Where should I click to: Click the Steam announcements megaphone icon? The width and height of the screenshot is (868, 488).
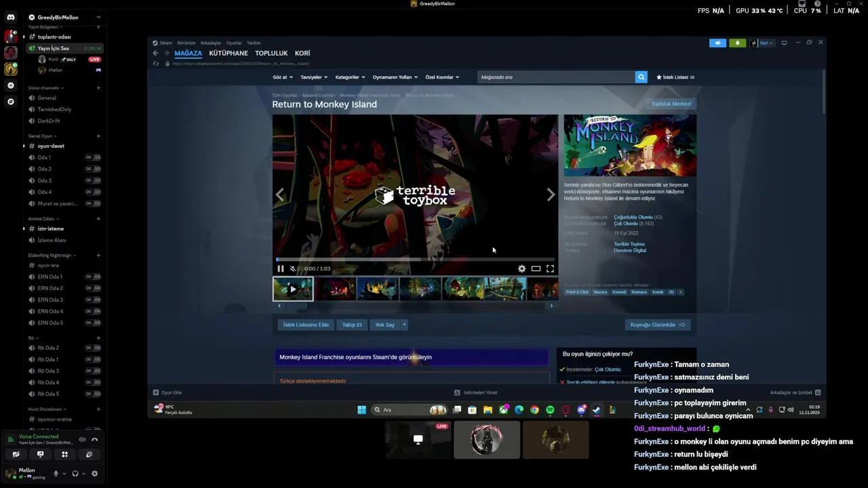tap(717, 43)
